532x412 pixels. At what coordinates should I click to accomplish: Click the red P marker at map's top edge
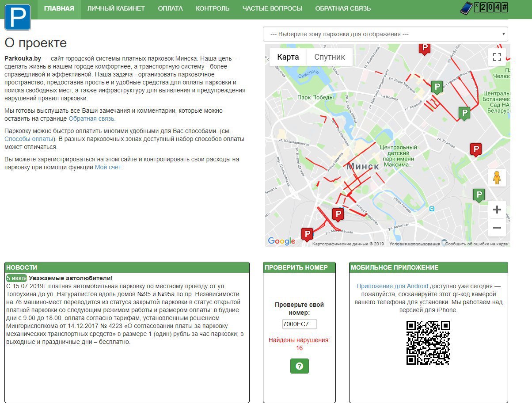click(425, 49)
